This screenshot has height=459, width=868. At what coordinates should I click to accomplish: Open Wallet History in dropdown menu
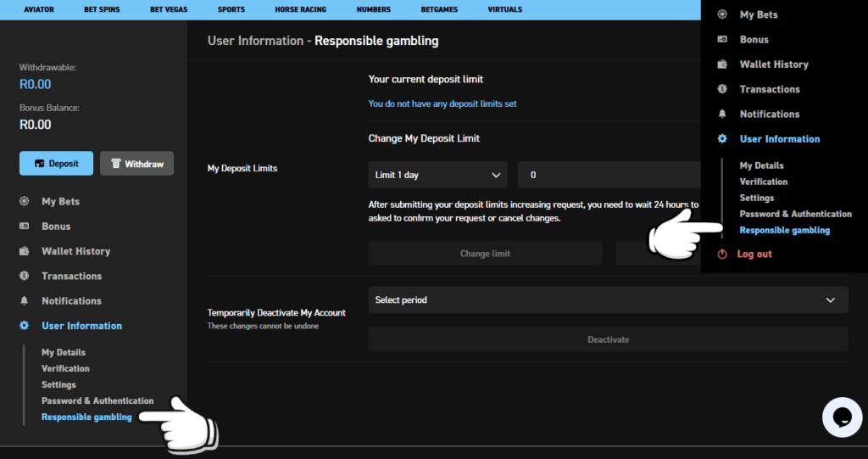tap(774, 64)
